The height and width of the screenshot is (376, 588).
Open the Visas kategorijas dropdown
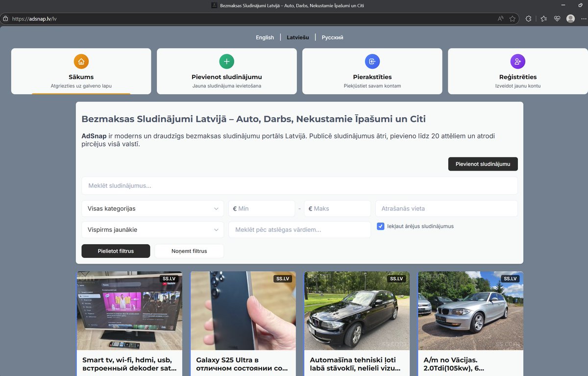[x=152, y=208]
